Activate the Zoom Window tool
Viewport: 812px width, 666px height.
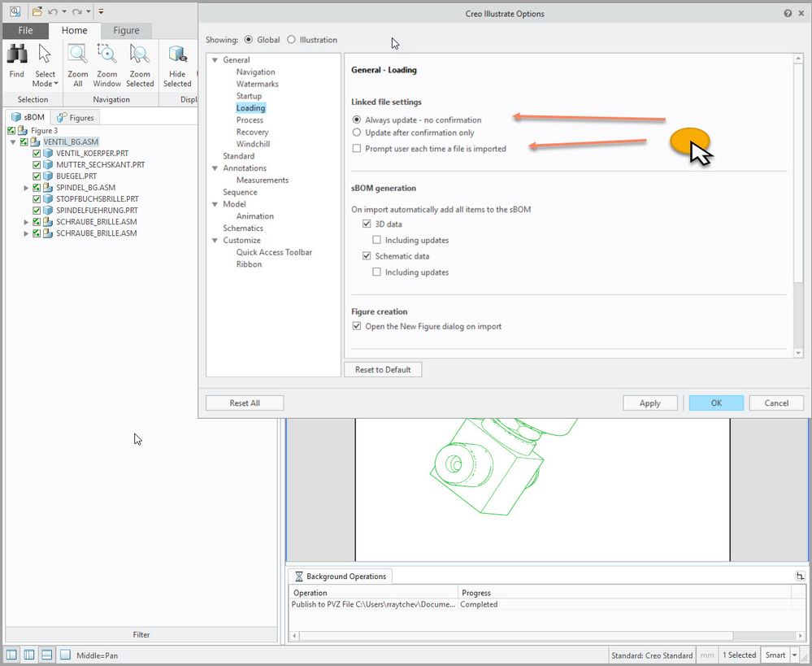[x=106, y=55]
